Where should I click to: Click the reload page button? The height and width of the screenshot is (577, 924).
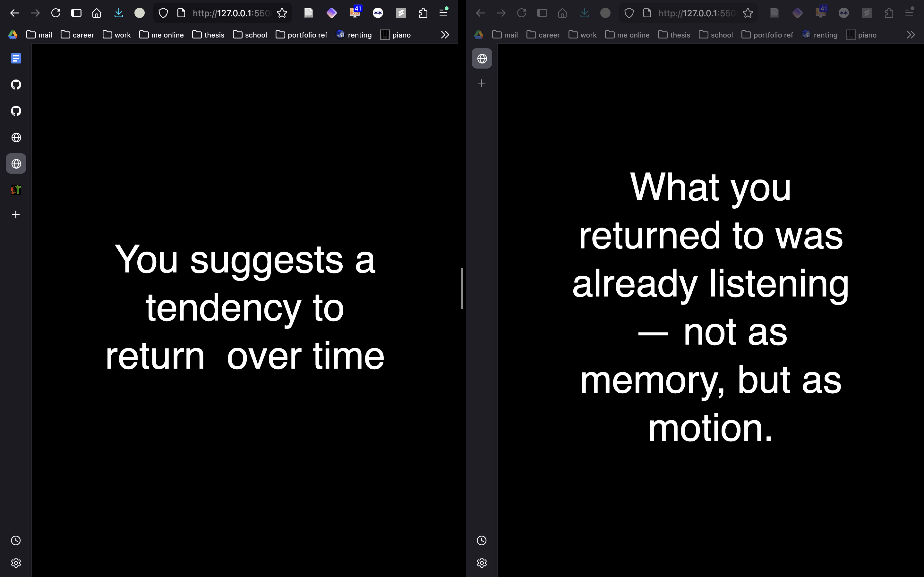56,13
